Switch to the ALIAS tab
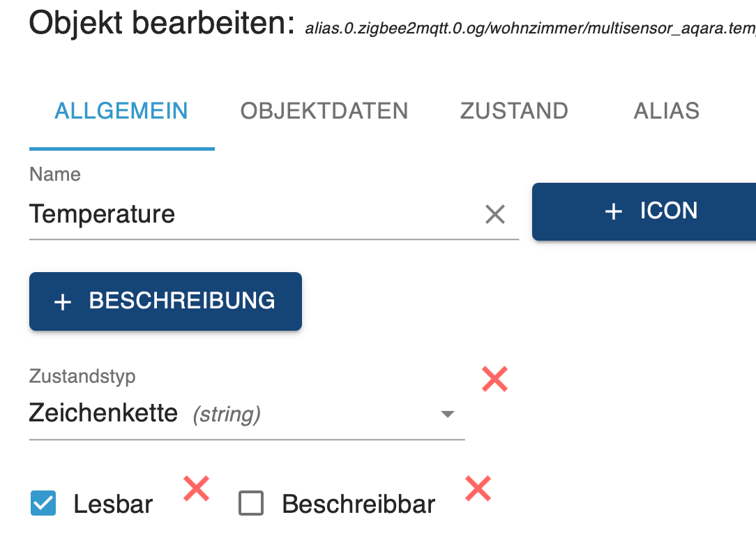The image size is (756, 547). (666, 110)
